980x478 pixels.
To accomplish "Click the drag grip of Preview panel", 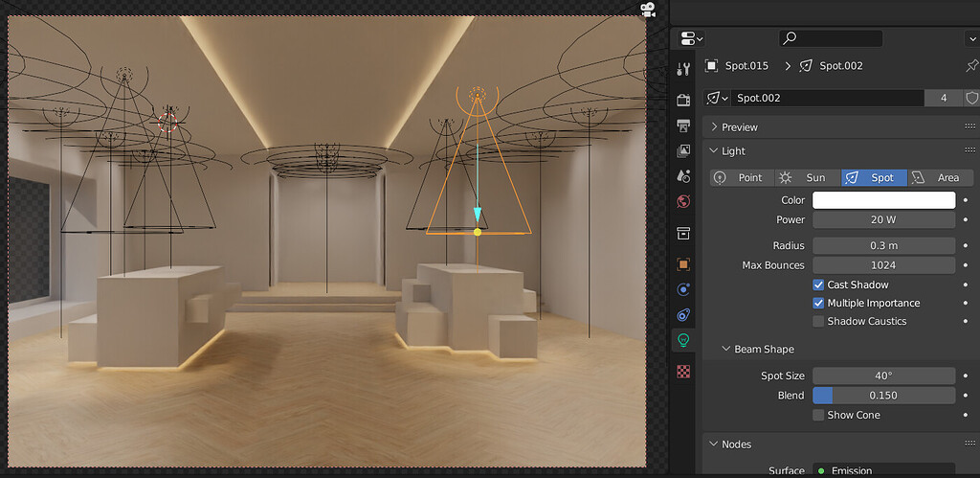I will coord(970,127).
